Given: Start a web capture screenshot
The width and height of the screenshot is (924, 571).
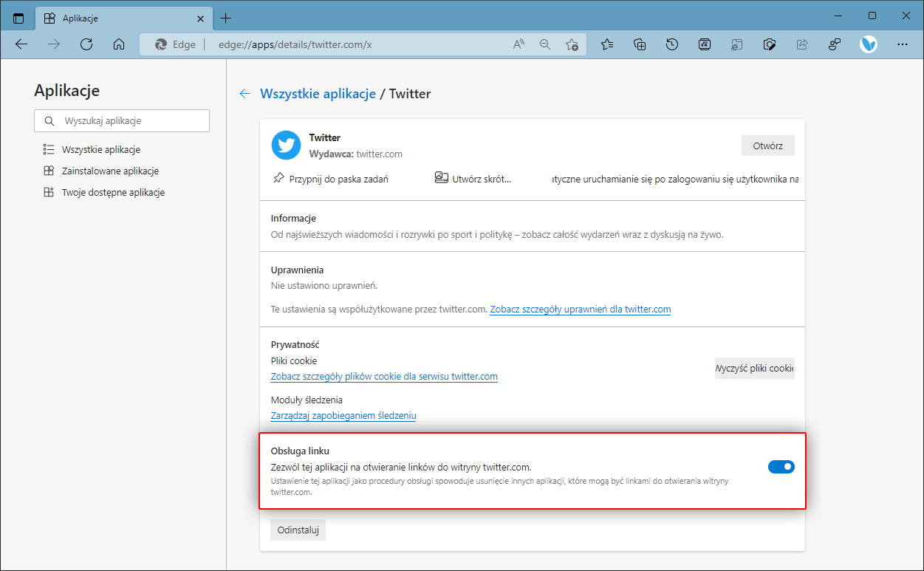Looking at the screenshot, I should (770, 44).
